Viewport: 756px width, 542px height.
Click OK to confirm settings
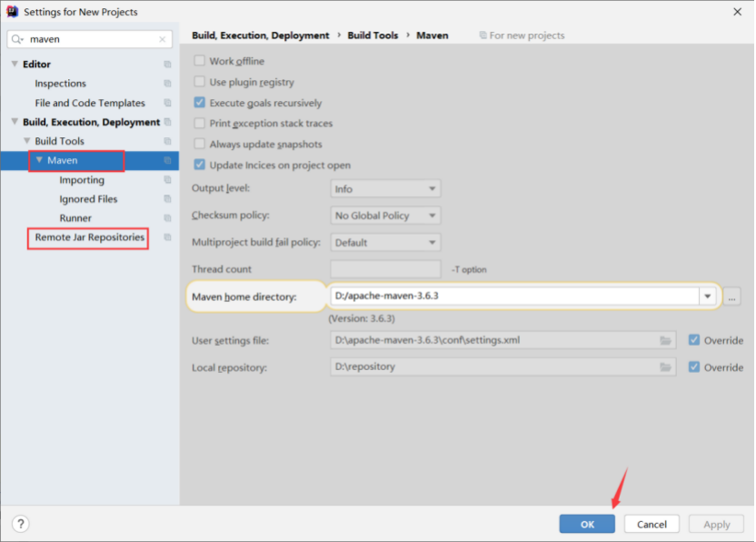coord(587,524)
